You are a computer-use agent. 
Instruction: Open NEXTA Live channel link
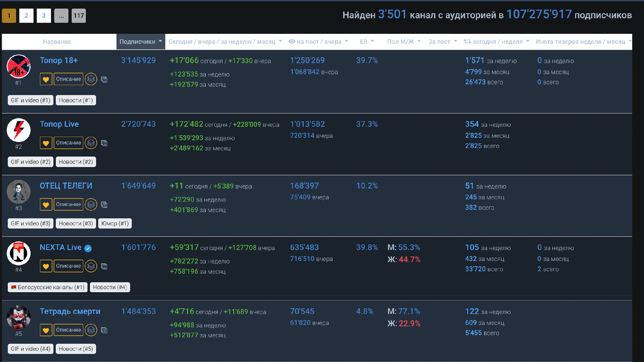coord(61,248)
